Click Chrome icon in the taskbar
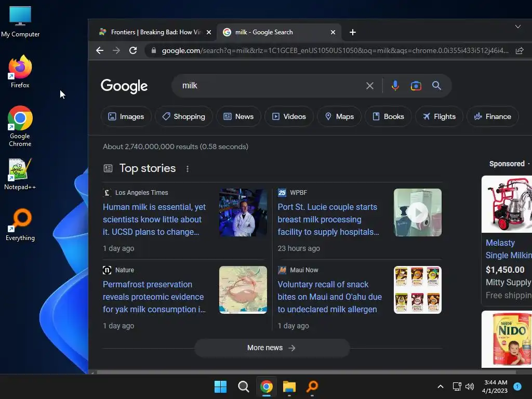532x399 pixels. pyautogui.click(x=267, y=387)
